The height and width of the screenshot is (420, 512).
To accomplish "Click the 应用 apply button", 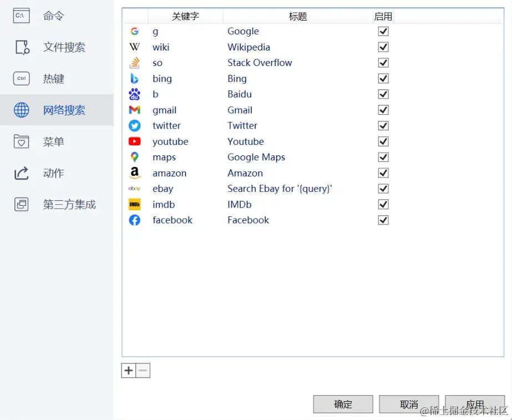I will [x=475, y=404].
